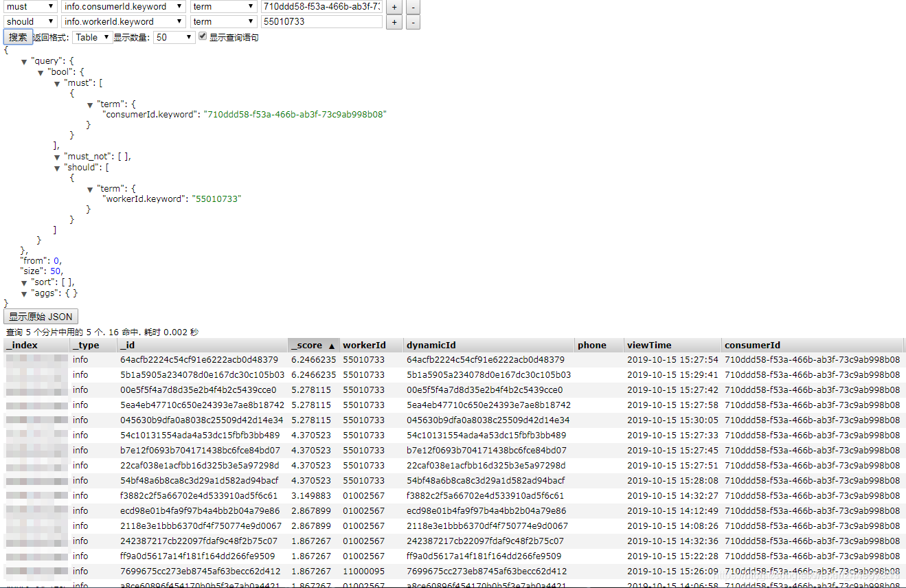This screenshot has height=588, width=906.
Task: Select _id cell 2118e3e1bbb6370df4f750774e9d0067
Action: [201, 525]
